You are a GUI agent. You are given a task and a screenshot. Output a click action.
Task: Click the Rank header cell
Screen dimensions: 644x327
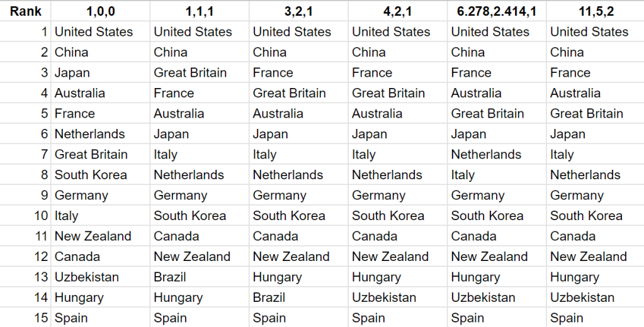tap(26, 11)
